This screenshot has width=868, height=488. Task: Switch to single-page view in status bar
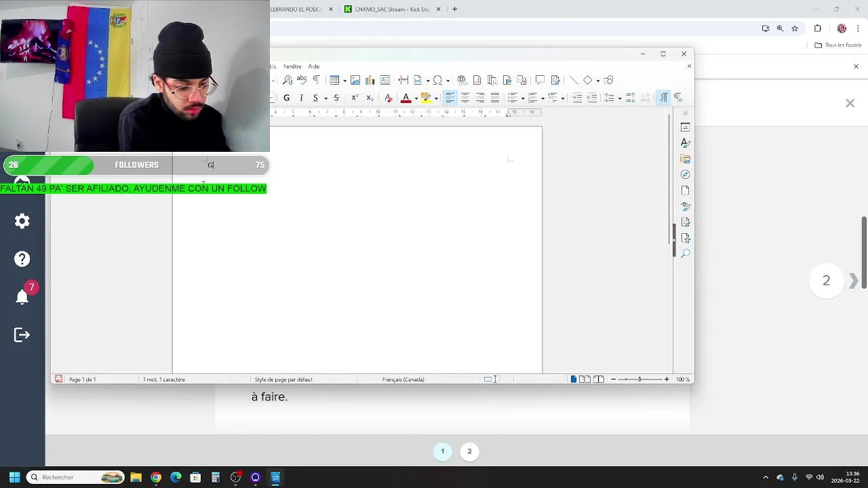click(574, 380)
